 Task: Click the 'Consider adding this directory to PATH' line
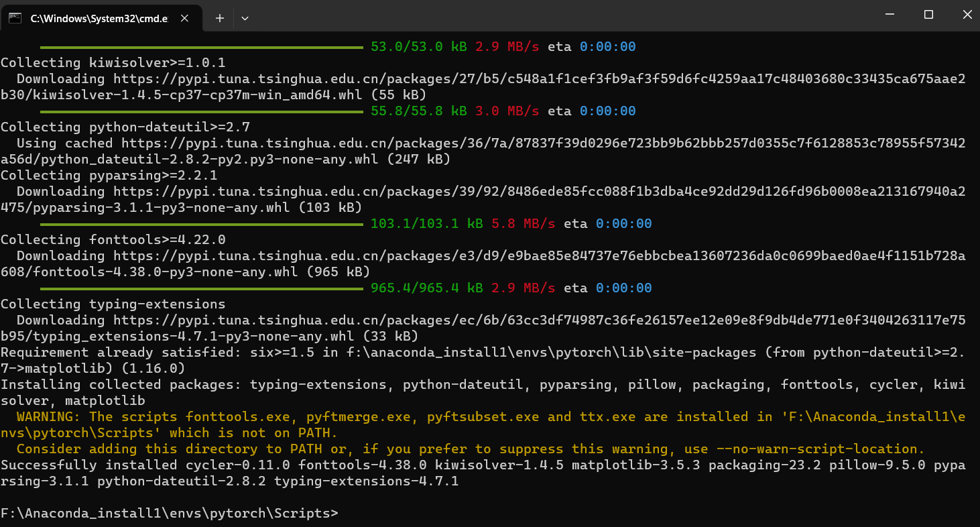(x=471, y=449)
